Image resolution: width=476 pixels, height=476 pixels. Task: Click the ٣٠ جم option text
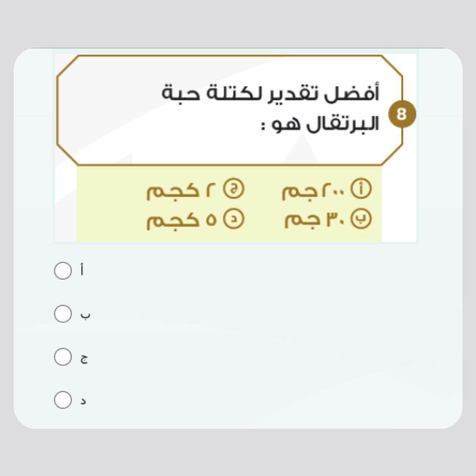tap(315, 220)
